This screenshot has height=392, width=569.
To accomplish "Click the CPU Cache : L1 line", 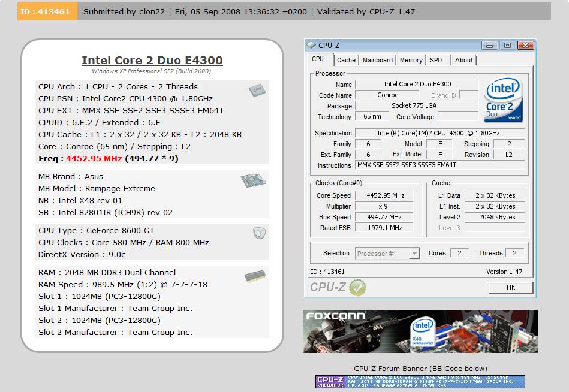I will tap(140, 134).
